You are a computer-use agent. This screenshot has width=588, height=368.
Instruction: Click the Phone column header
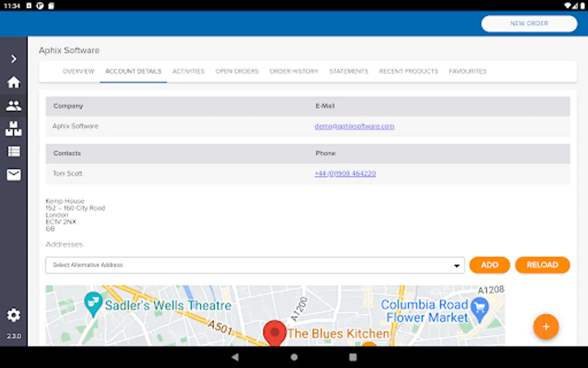tap(325, 153)
